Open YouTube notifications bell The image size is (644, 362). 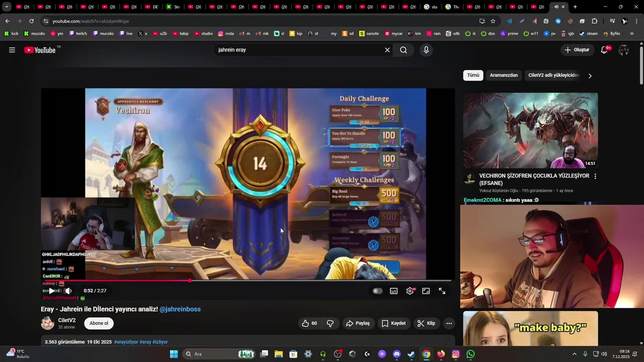605,50
